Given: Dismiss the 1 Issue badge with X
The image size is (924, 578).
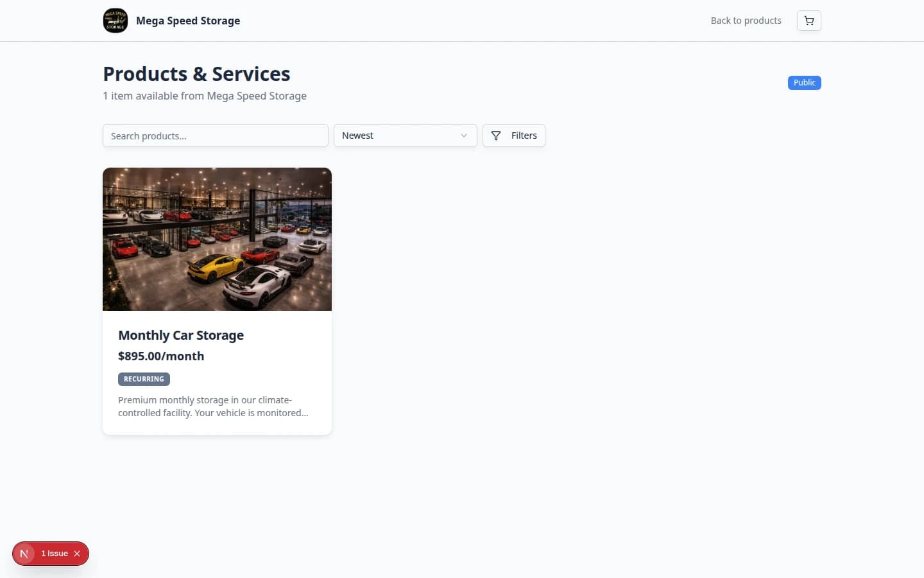Looking at the screenshot, I should tap(77, 554).
